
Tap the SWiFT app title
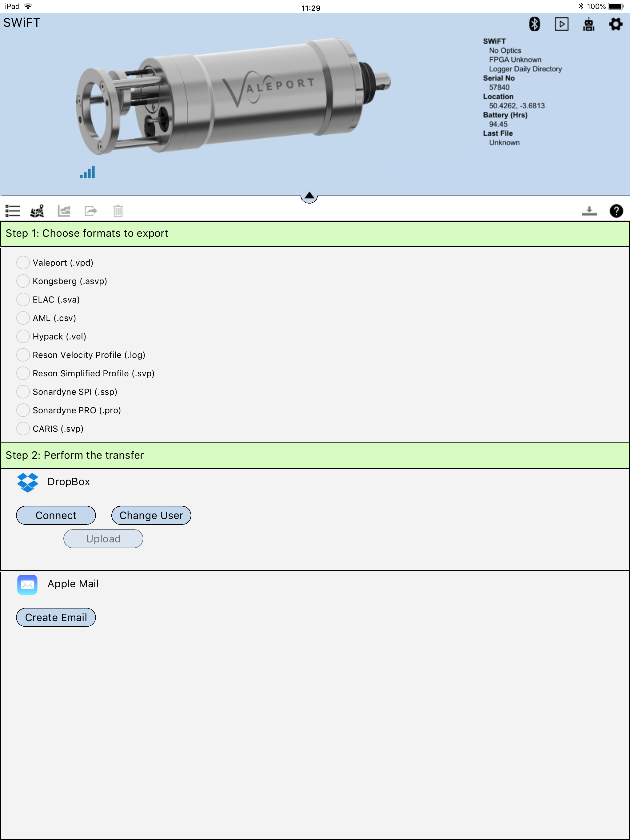click(22, 23)
